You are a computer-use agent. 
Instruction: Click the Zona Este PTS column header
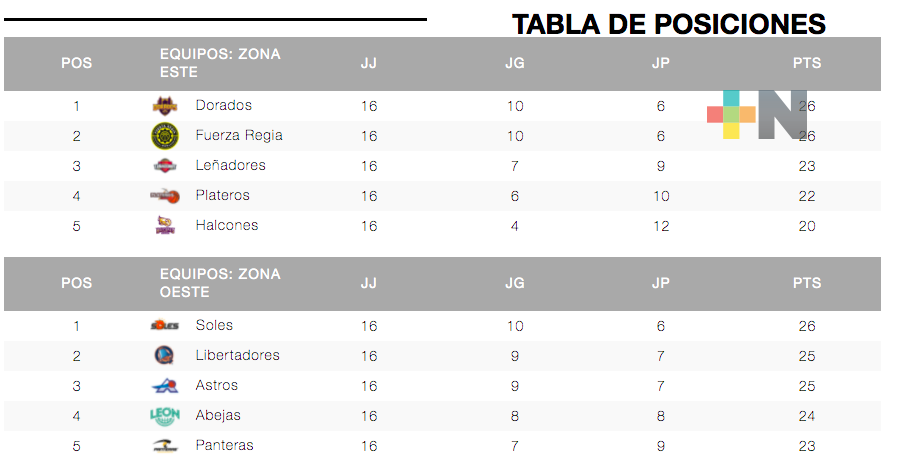(806, 63)
